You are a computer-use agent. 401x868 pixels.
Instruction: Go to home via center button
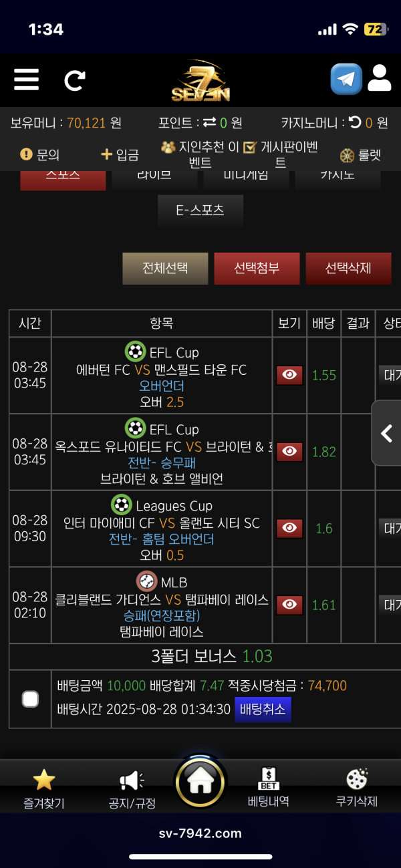(x=200, y=782)
